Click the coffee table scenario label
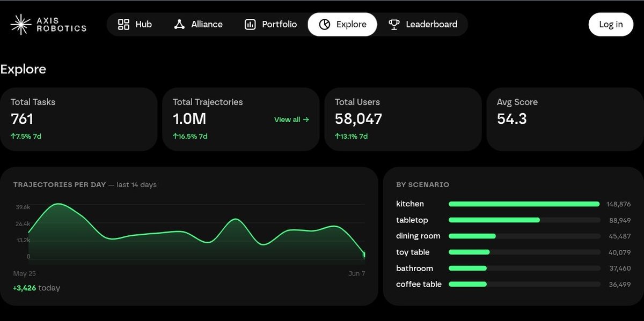Screen dimensions: 644x321 click(419, 284)
